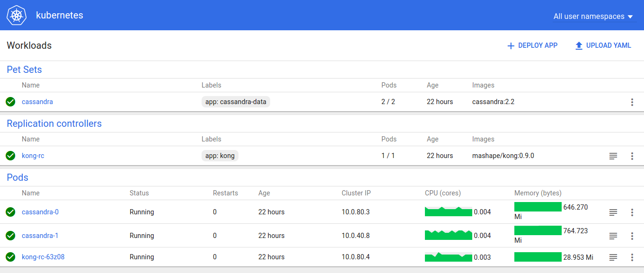Open three-dot actions menu for kong-rc controller
The width and height of the screenshot is (644, 273).
tap(632, 156)
